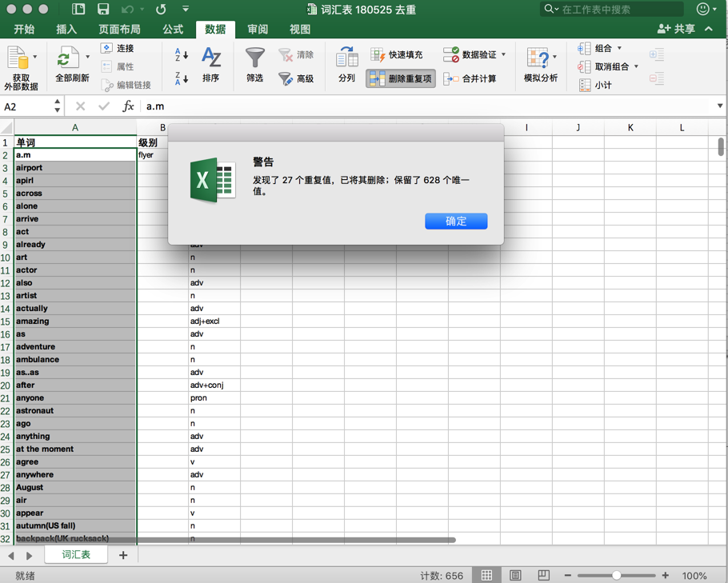Click the zoom out minus button

click(x=567, y=576)
